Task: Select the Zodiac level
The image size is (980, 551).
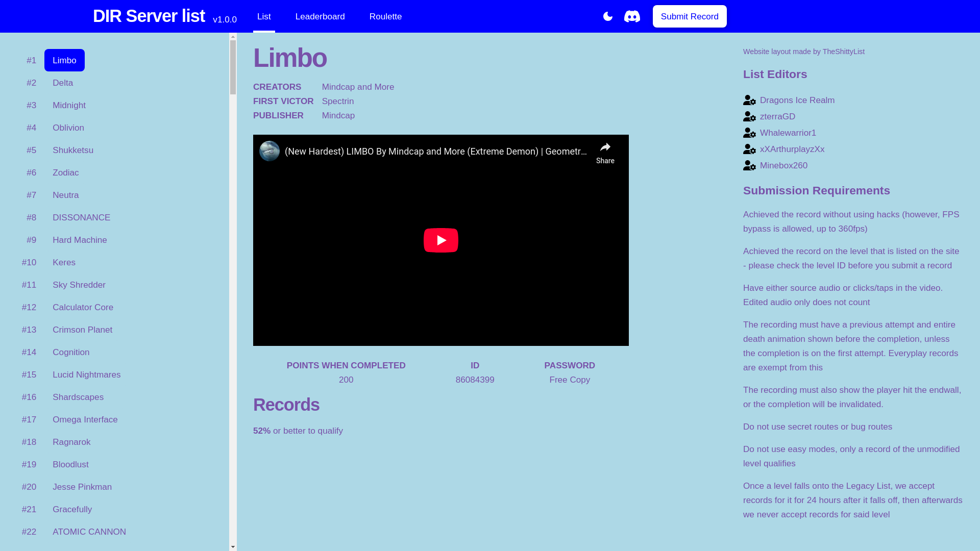Action: (66, 172)
